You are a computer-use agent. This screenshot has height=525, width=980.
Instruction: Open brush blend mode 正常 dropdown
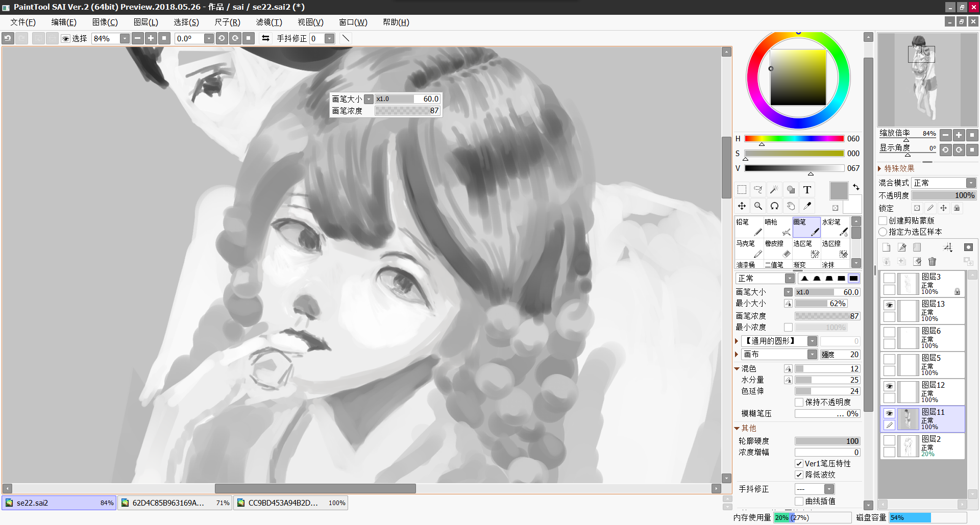click(x=790, y=278)
